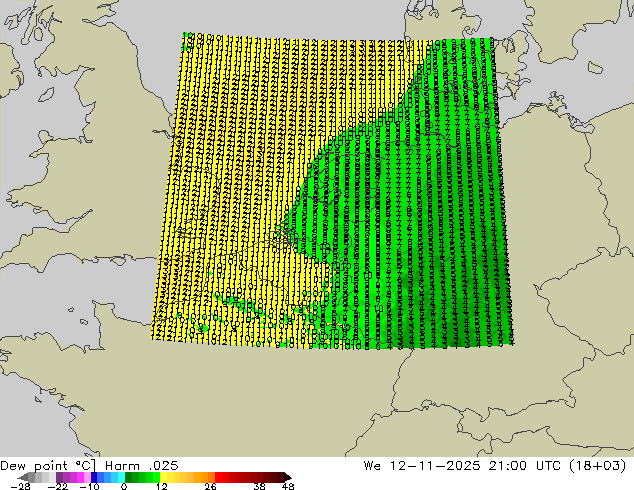The width and height of the screenshot is (634, 490).
Task: Click the '26' legend label
Action: 210,486
